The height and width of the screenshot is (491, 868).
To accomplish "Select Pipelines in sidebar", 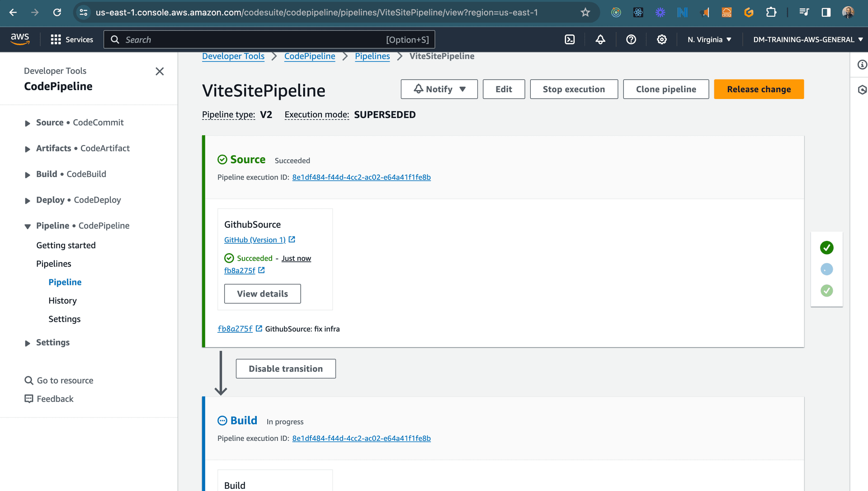I will coord(54,264).
